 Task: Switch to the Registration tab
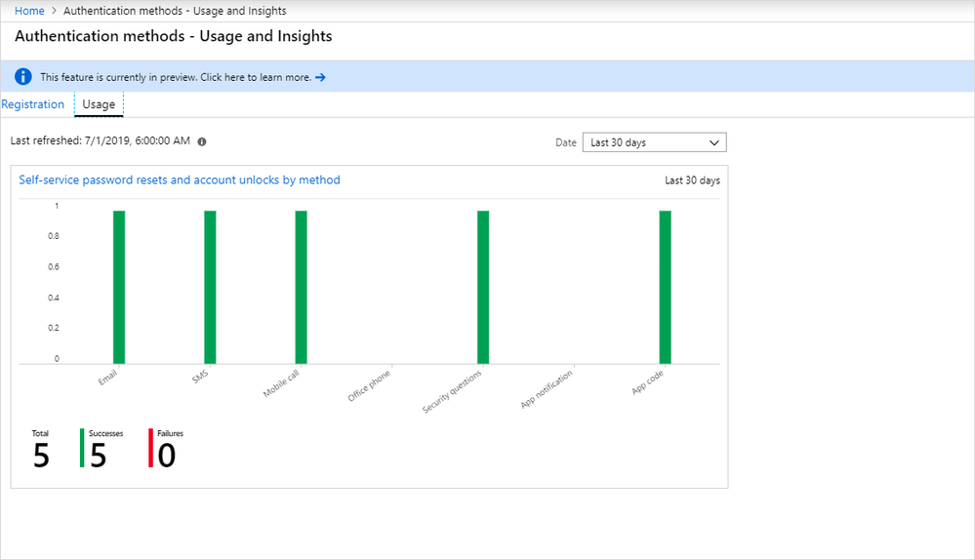click(x=33, y=104)
